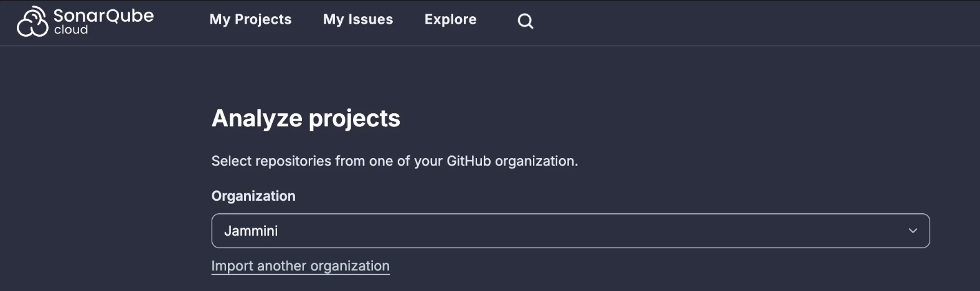Open the Organization dropdown showing Jammini

click(x=570, y=231)
